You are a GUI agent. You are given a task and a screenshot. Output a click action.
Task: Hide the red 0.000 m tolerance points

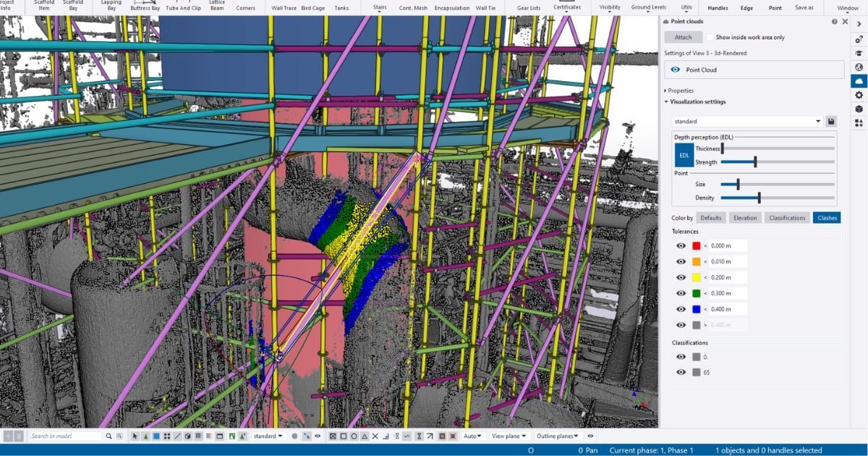tap(681, 245)
